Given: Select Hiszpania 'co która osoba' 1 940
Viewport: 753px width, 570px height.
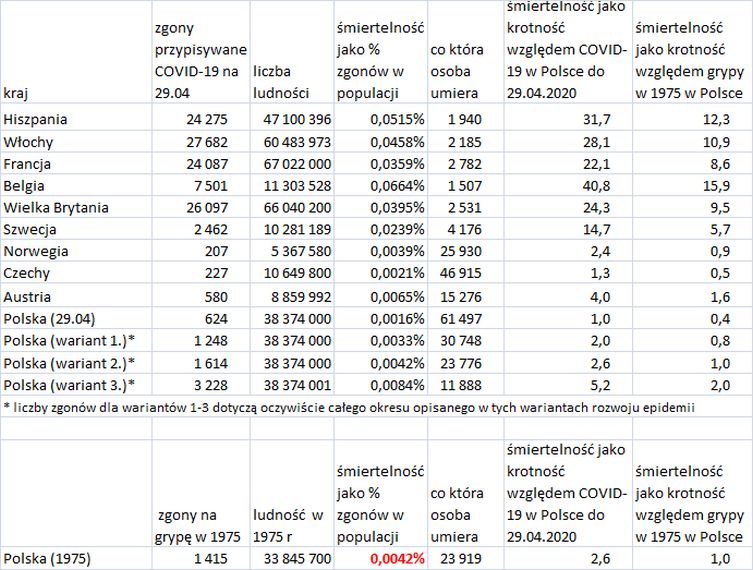Looking at the screenshot, I should pos(465,119).
